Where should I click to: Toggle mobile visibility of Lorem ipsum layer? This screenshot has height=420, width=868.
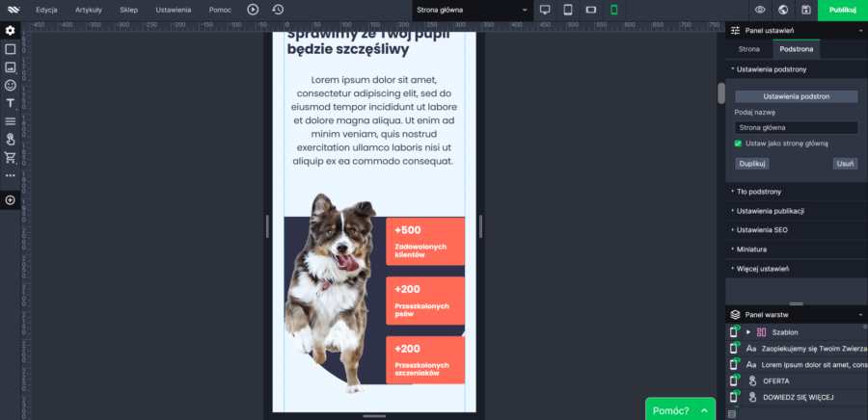tap(734, 365)
